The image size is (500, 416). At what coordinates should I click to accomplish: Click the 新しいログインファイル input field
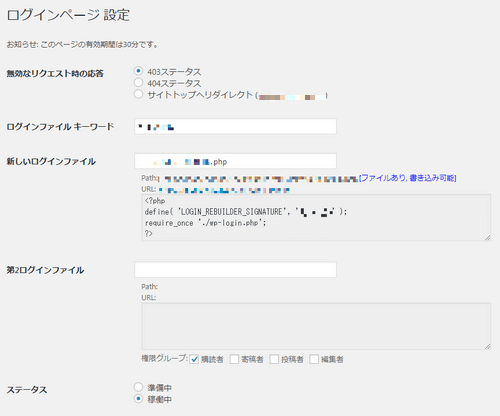coord(235,161)
